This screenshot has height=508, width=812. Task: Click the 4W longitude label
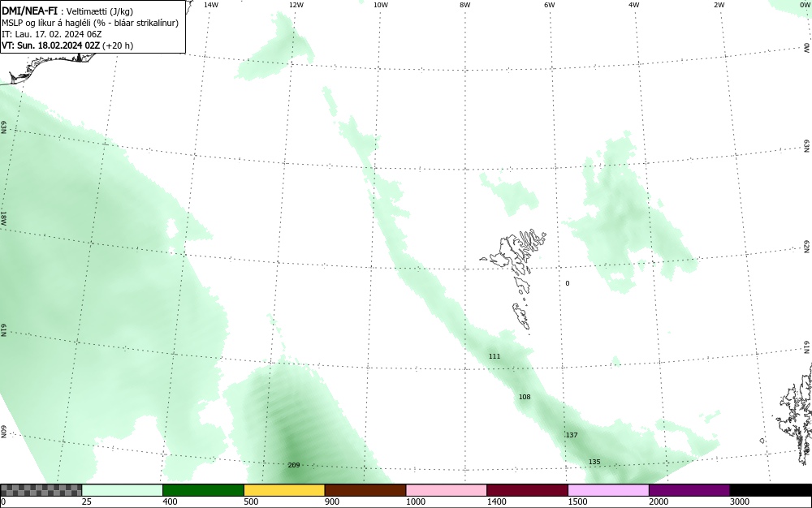pyautogui.click(x=634, y=5)
